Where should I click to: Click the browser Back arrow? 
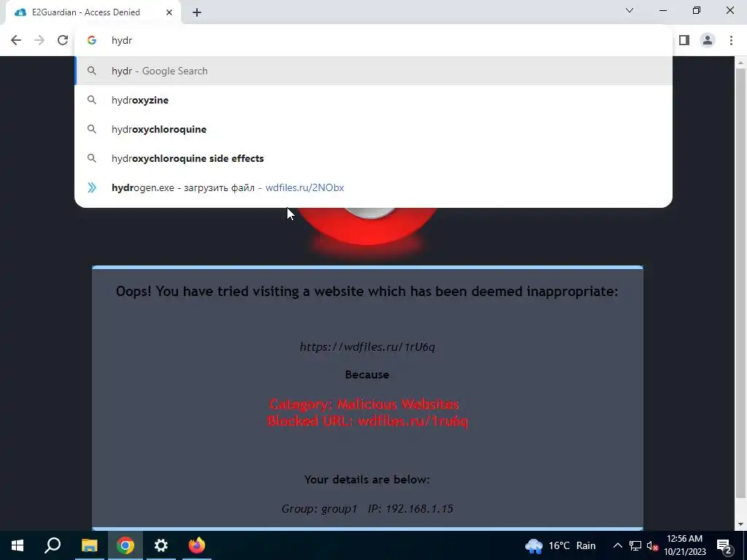tap(16, 41)
